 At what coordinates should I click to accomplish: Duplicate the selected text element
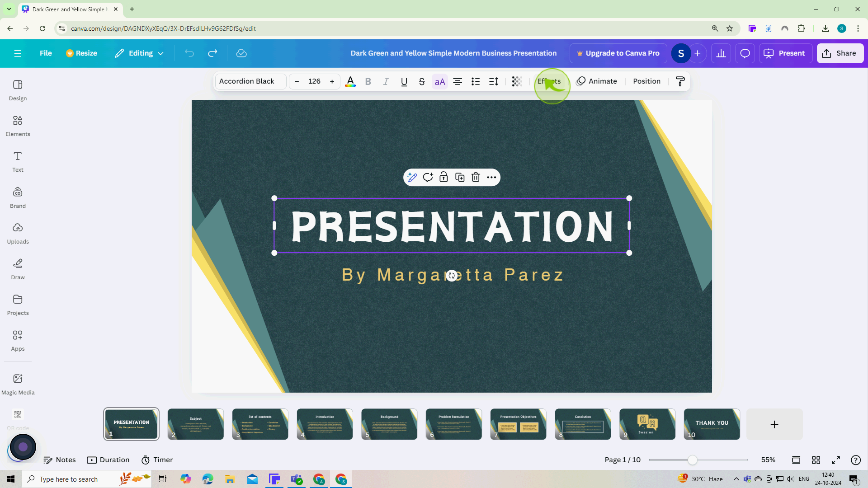460,177
